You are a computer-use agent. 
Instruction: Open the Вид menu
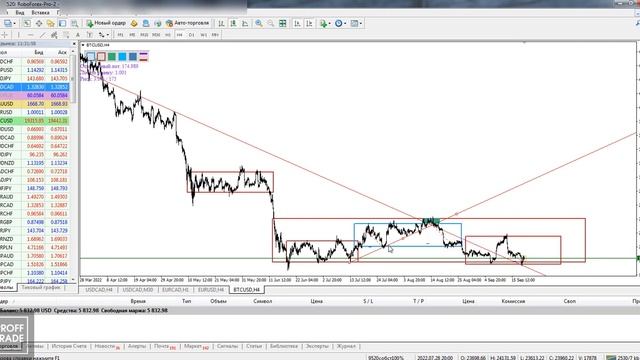pyautogui.click(x=20, y=13)
